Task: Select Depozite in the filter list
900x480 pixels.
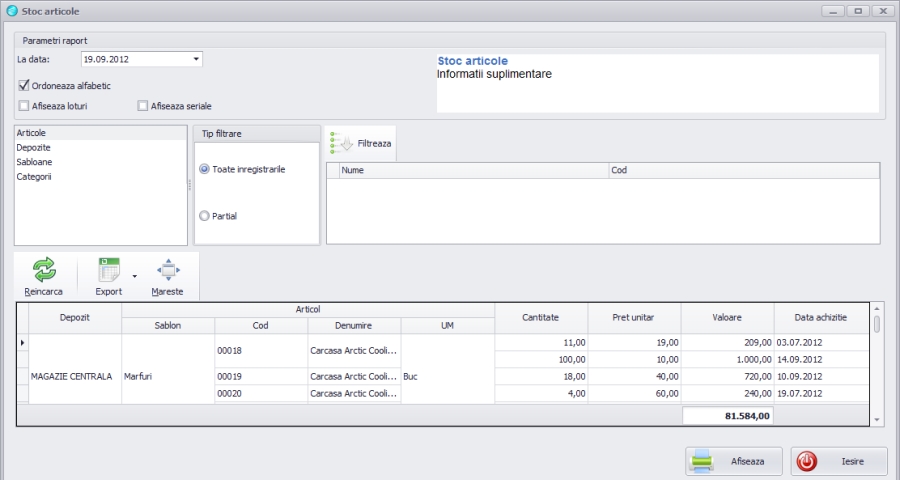Action: click(x=34, y=147)
